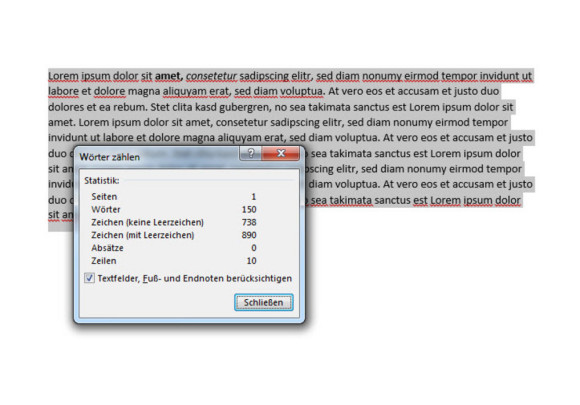
Task: Toggle Textfelder, Fuß- und Endnoten berücksichtigen checkbox
Action: click(x=89, y=278)
